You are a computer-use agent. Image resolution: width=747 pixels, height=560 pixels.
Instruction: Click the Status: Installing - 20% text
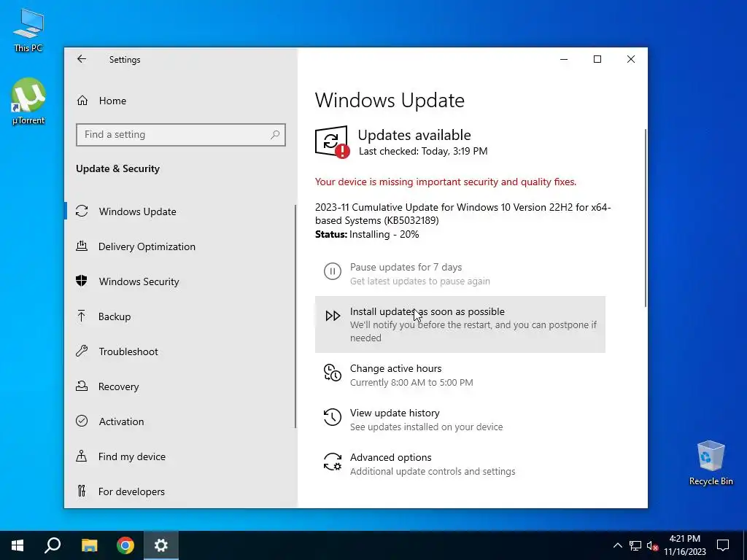[x=367, y=234]
